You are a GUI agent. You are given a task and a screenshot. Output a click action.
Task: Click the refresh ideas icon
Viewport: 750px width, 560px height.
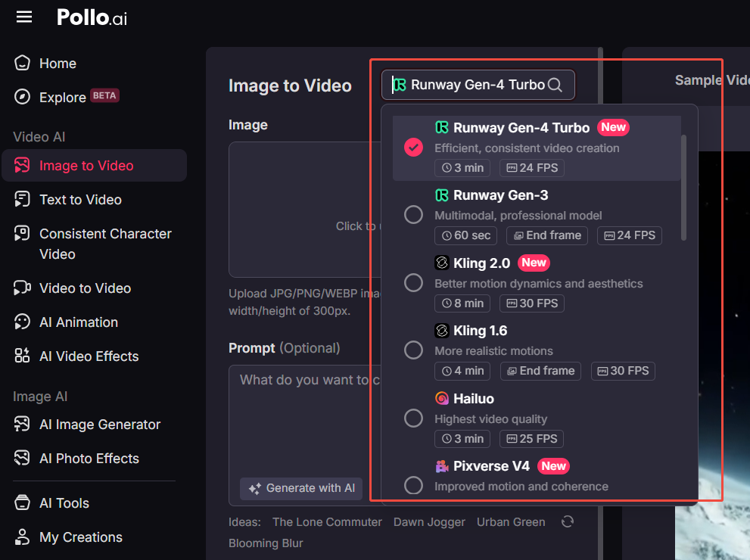pyautogui.click(x=568, y=521)
